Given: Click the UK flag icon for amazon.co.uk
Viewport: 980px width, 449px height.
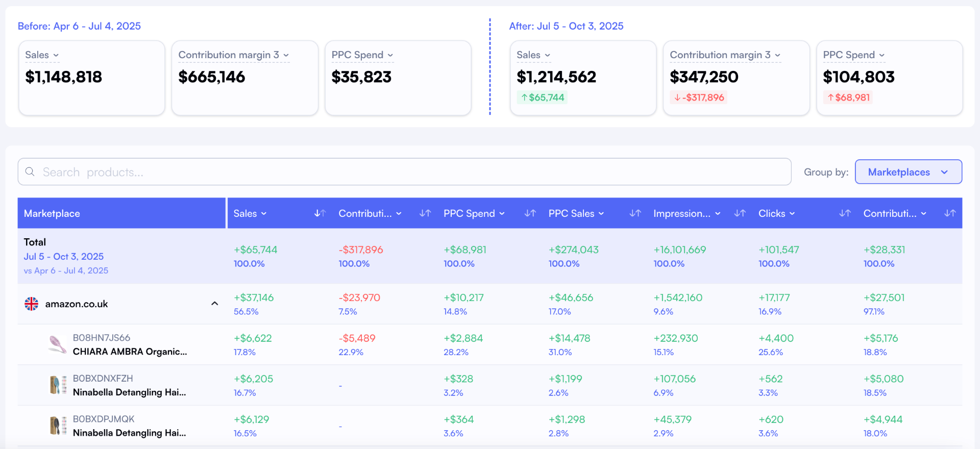Looking at the screenshot, I should click(32, 304).
